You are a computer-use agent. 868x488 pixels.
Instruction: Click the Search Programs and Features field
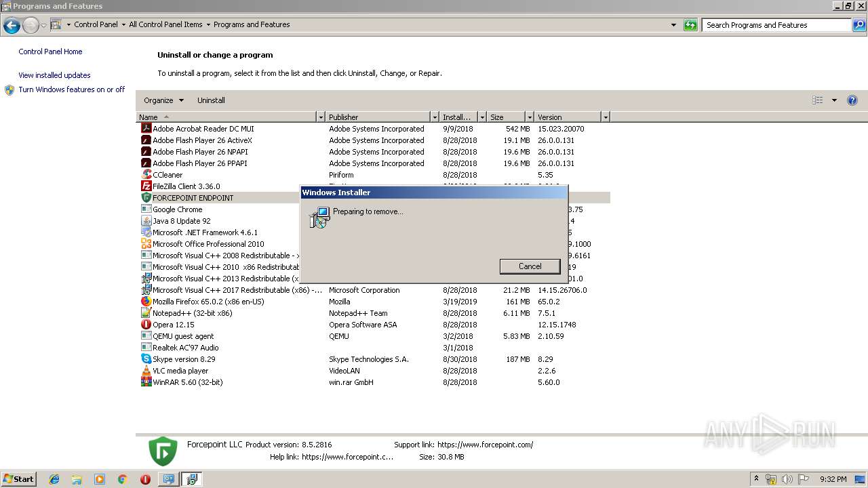[776, 25]
